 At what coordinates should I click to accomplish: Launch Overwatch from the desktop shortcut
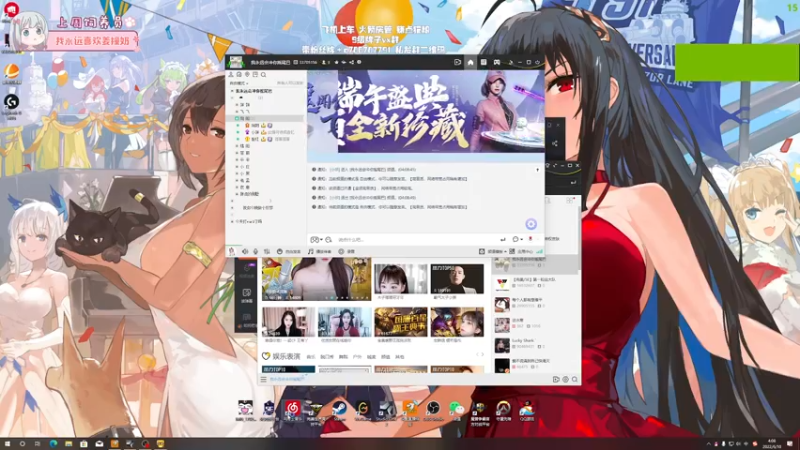(504, 411)
